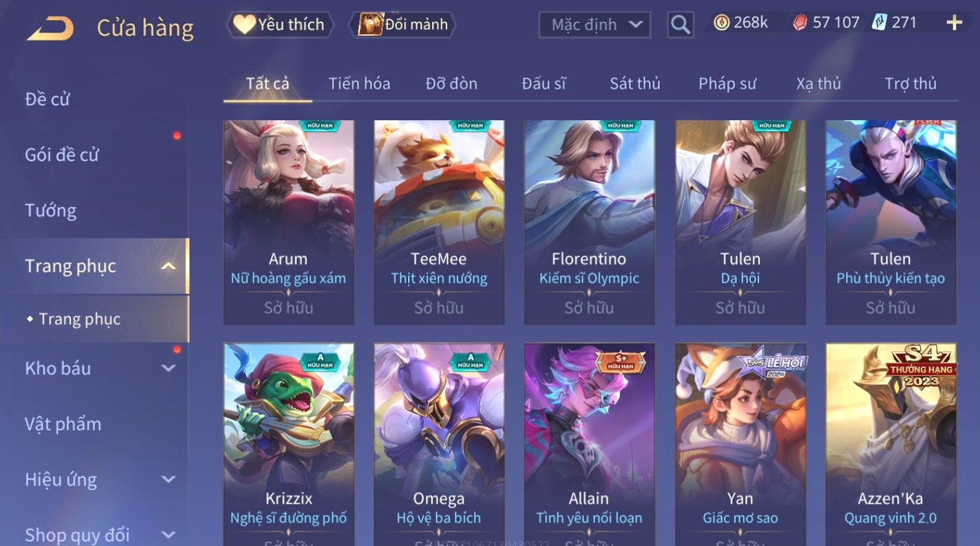Tap the blue voucher 271 icon

879,23
